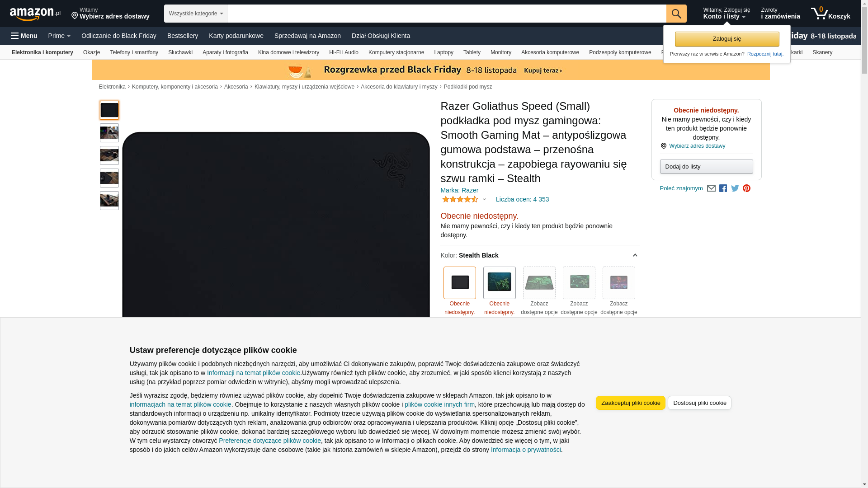
Task: Open Bestsellery in the navigation bar
Action: pyautogui.click(x=183, y=36)
